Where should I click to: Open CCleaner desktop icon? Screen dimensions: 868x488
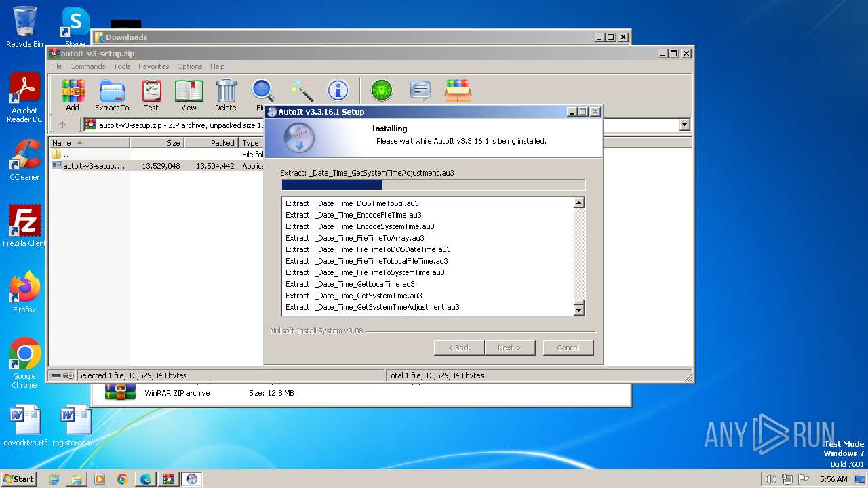(x=24, y=159)
